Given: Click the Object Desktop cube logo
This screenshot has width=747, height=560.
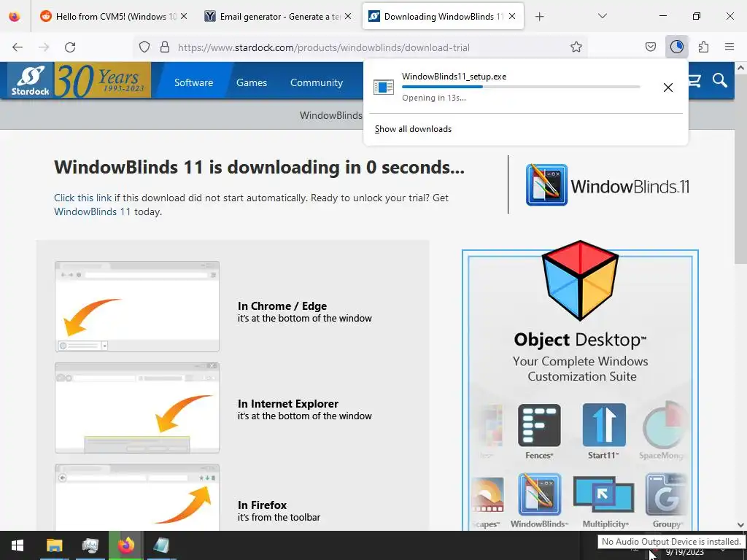Looking at the screenshot, I should tap(580, 281).
